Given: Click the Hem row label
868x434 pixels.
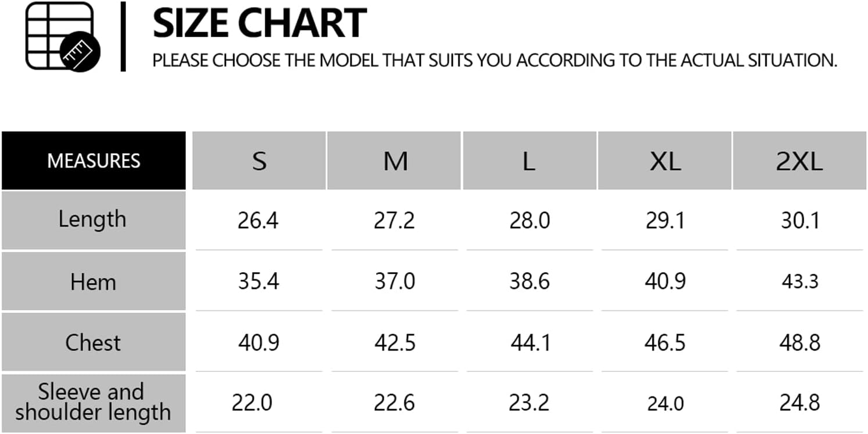Looking at the screenshot, I should click(x=93, y=281).
